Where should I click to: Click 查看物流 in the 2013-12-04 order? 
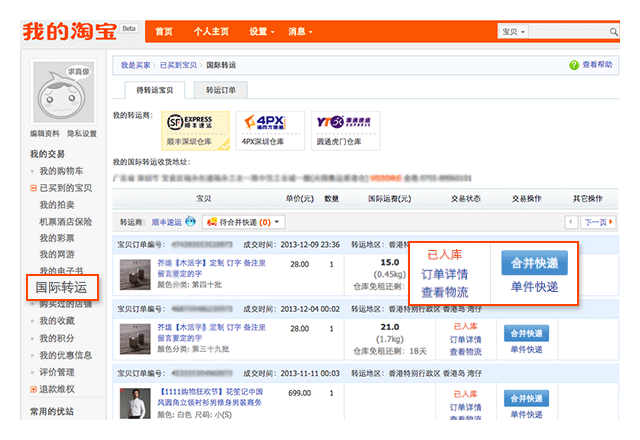[465, 352]
